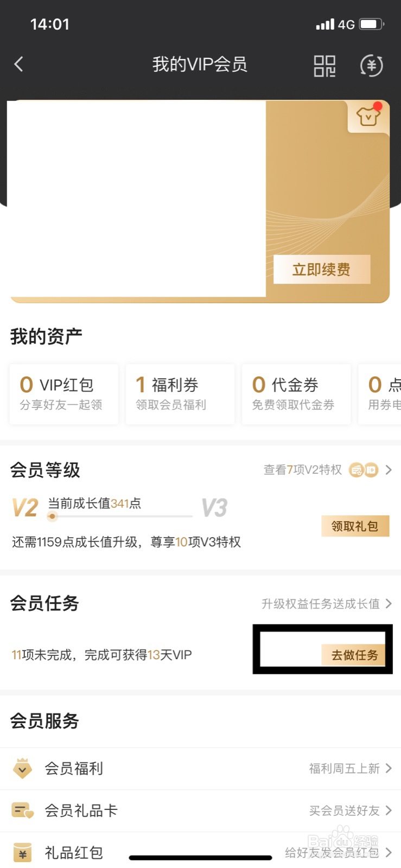Open the VIP skin shirt icon
Viewport: 401px width, 868px height.
[x=368, y=116]
